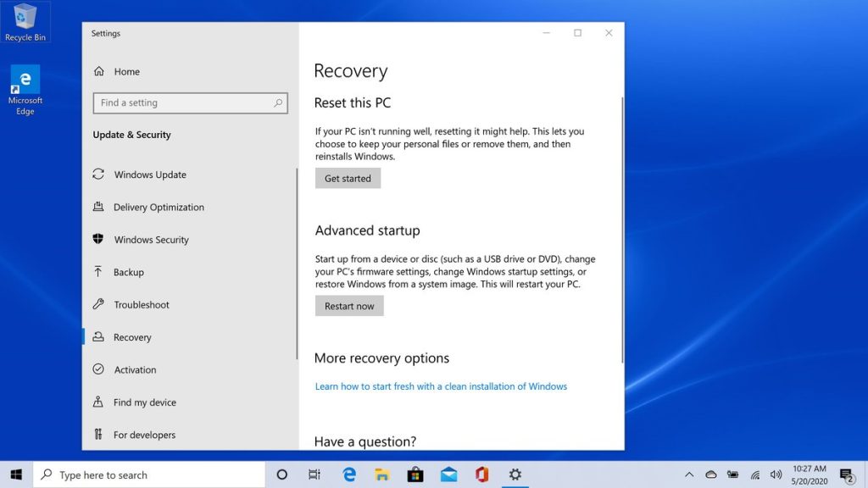The image size is (868, 488).
Task: Click the Find a setting search box
Action: tap(189, 103)
